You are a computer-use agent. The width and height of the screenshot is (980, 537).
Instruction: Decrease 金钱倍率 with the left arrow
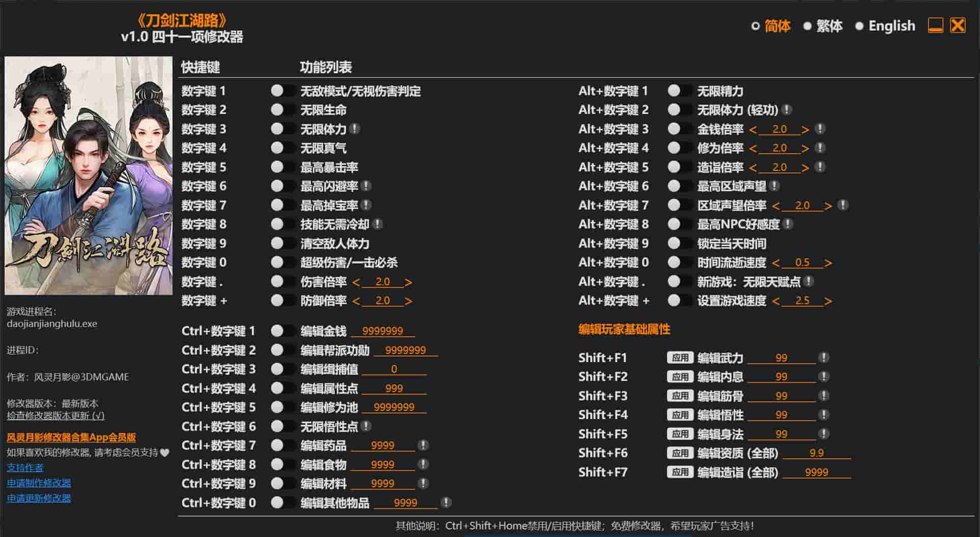(x=753, y=130)
